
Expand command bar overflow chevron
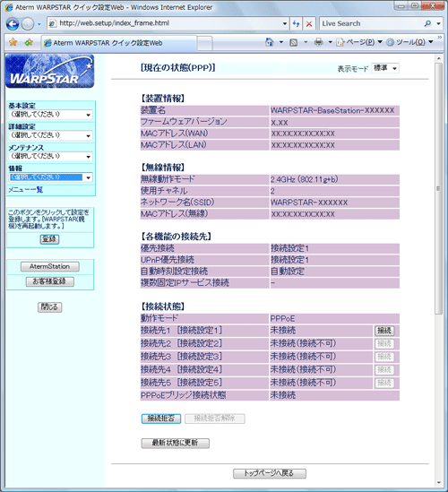(x=440, y=38)
